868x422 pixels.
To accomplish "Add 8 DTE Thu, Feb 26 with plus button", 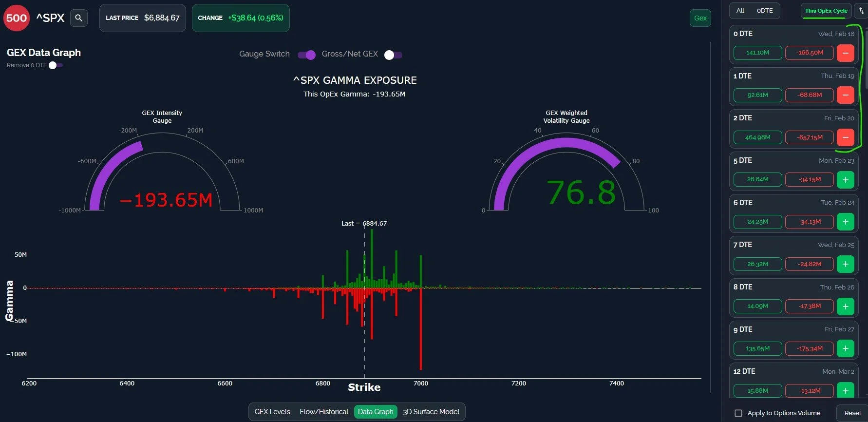I will (x=846, y=307).
